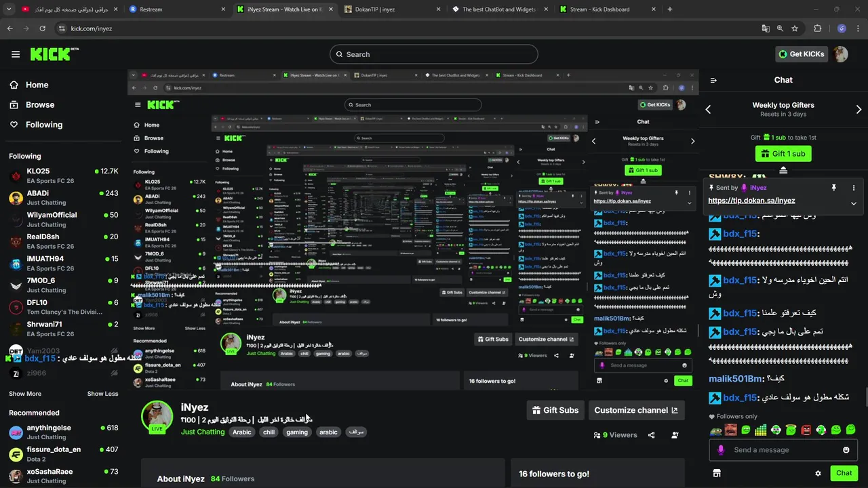Click the Gift Subs button
Viewport: 868px width, 488px height.
[555, 410]
